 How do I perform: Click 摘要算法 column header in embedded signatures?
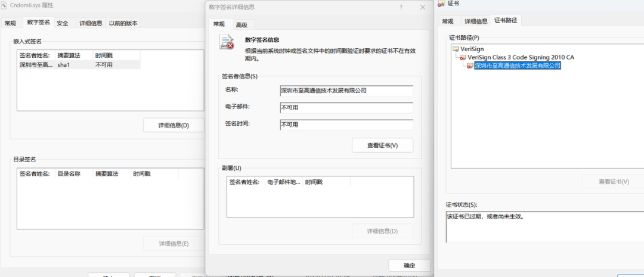pos(73,55)
